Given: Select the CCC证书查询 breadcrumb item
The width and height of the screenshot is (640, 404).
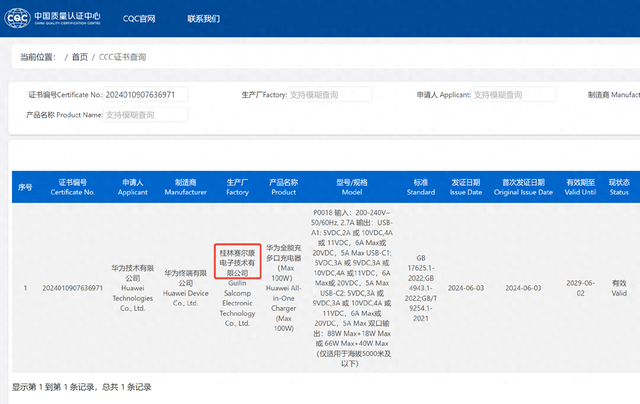Looking at the screenshot, I should 122,57.
